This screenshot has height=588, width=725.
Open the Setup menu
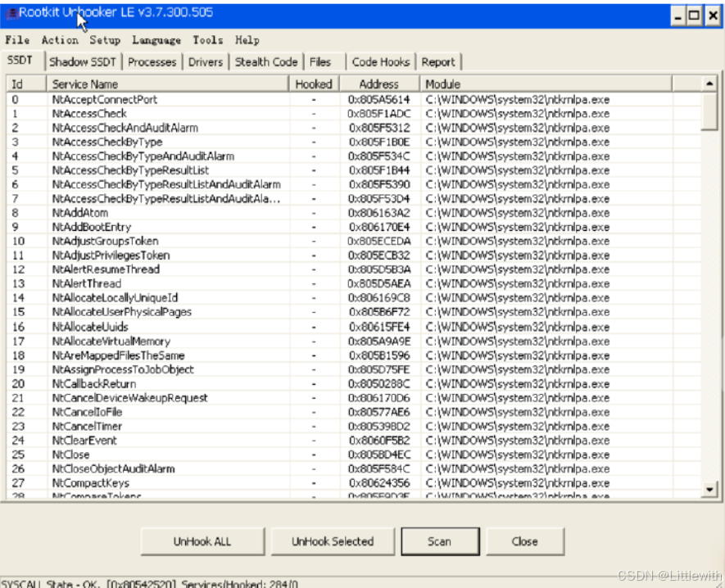pyautogui.click(x=105, y=40)
